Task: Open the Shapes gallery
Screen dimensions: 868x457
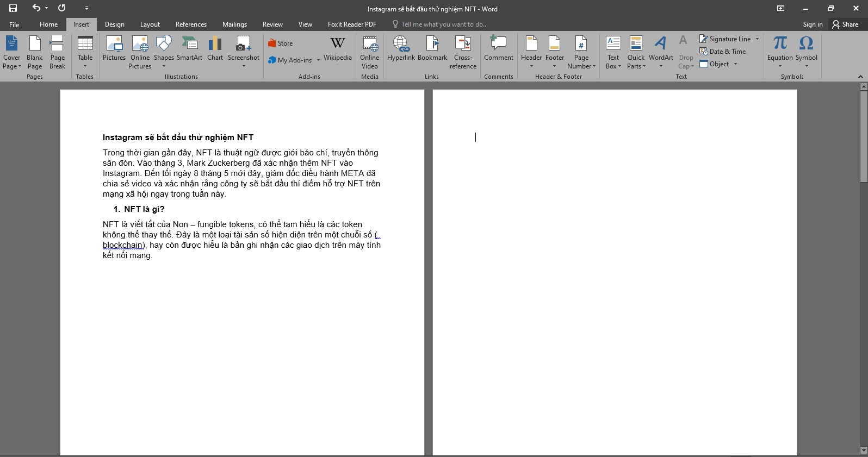Action: pos(164,53)
